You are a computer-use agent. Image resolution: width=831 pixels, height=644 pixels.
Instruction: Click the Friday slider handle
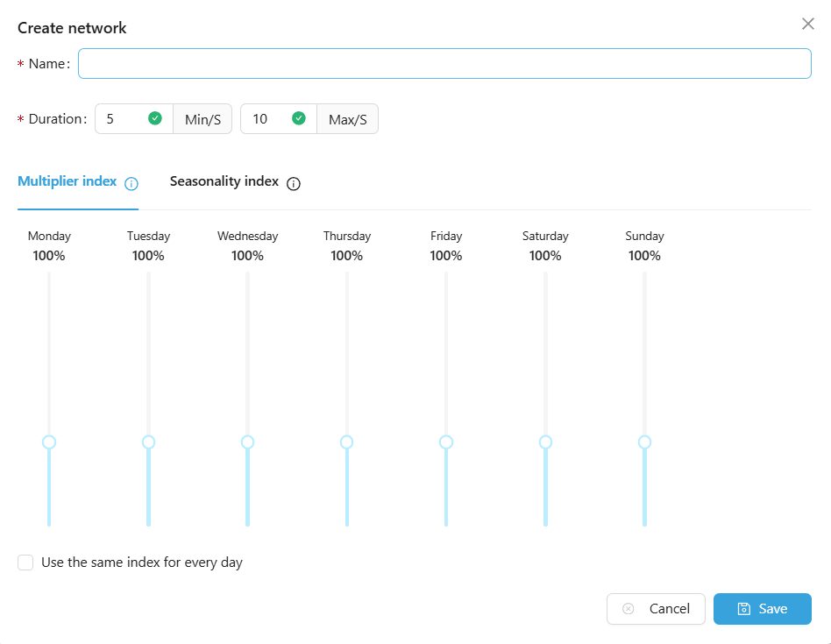point(446,442)
